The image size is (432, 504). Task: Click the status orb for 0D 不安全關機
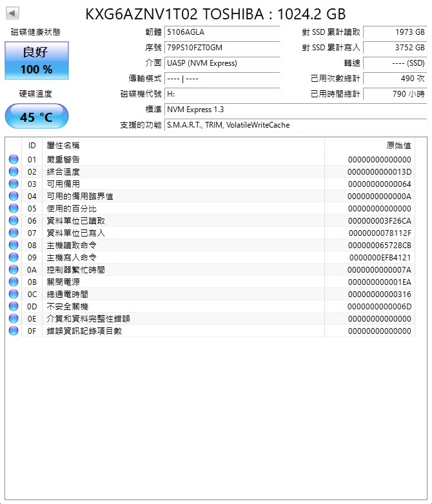[x=14, y=306]
